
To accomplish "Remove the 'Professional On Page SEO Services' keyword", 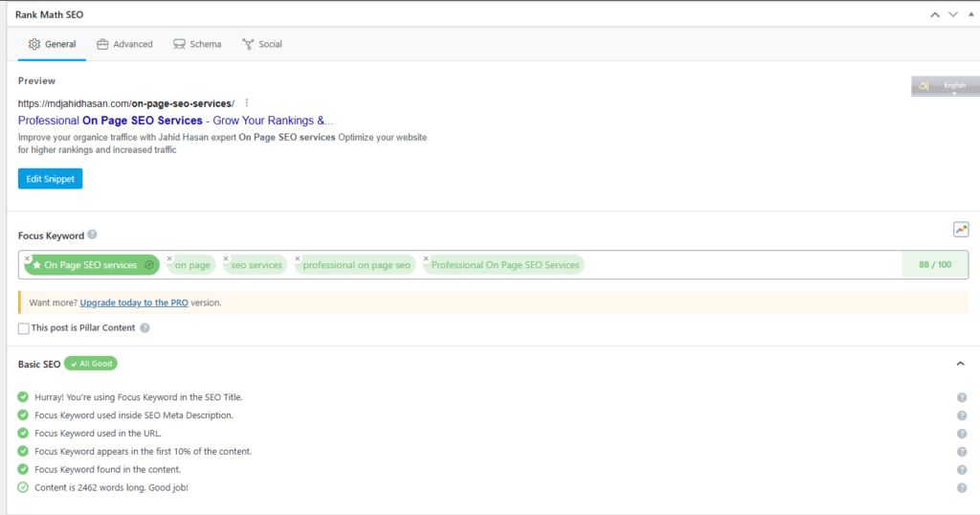I will coord(426,258).
